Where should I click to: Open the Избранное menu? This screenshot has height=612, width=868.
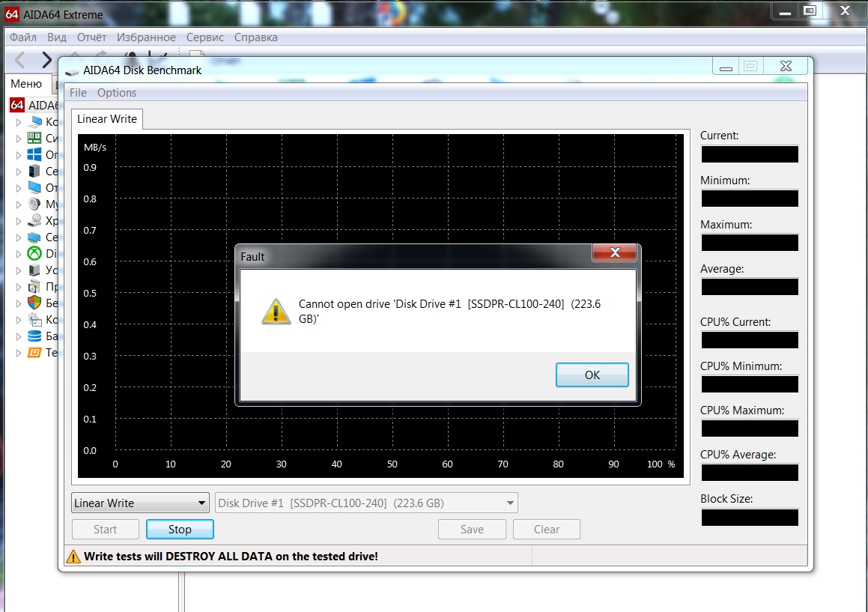pos(146,37)
